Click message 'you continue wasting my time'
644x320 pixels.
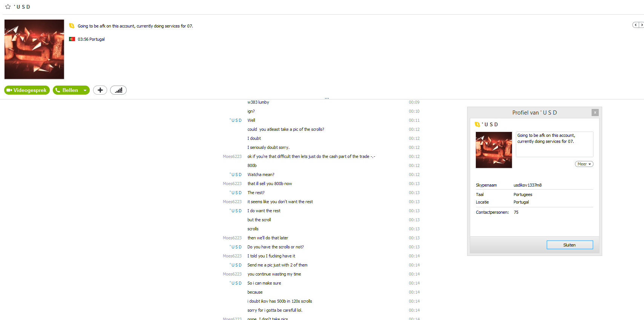(274, 274)
